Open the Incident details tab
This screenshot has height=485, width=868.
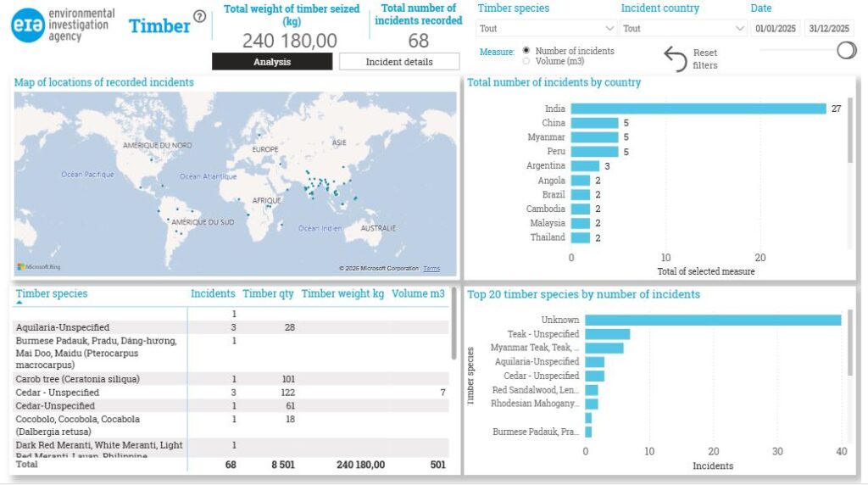point(399,62)
